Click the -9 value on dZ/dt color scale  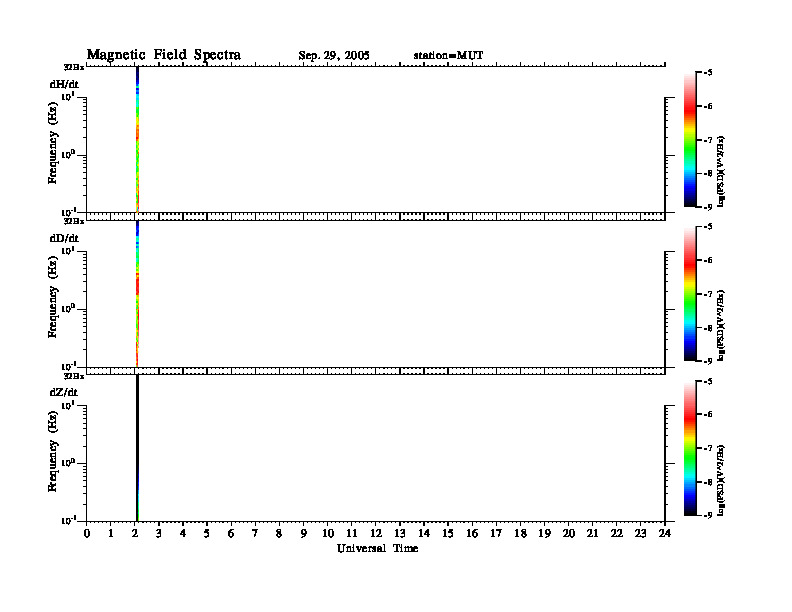click(x=708, y=515)
